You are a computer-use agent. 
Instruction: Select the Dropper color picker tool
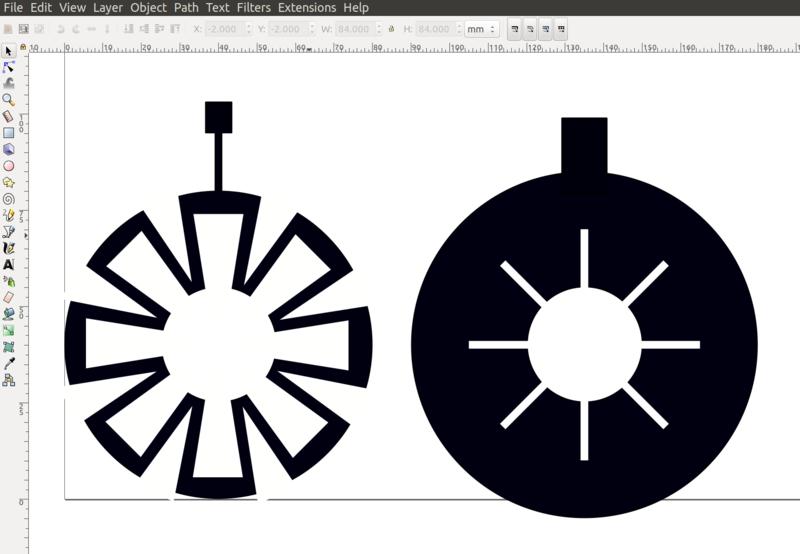[8, 363]
